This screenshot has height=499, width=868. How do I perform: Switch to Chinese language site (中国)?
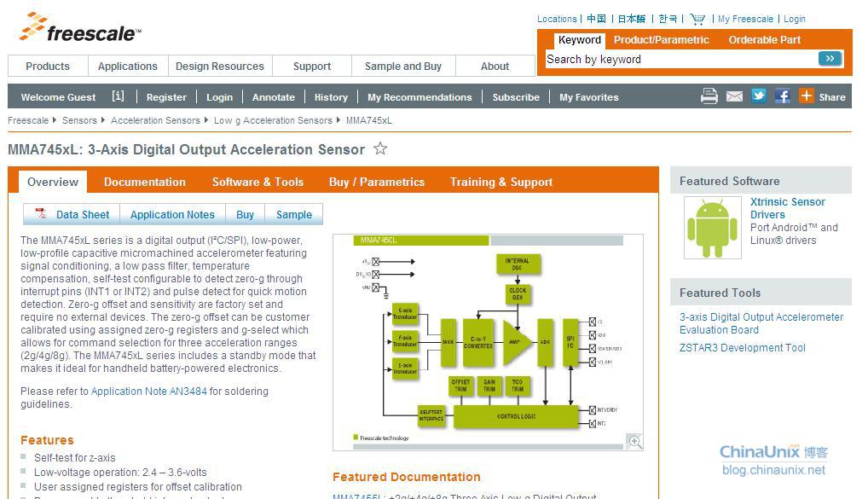(x=596, y=19)
